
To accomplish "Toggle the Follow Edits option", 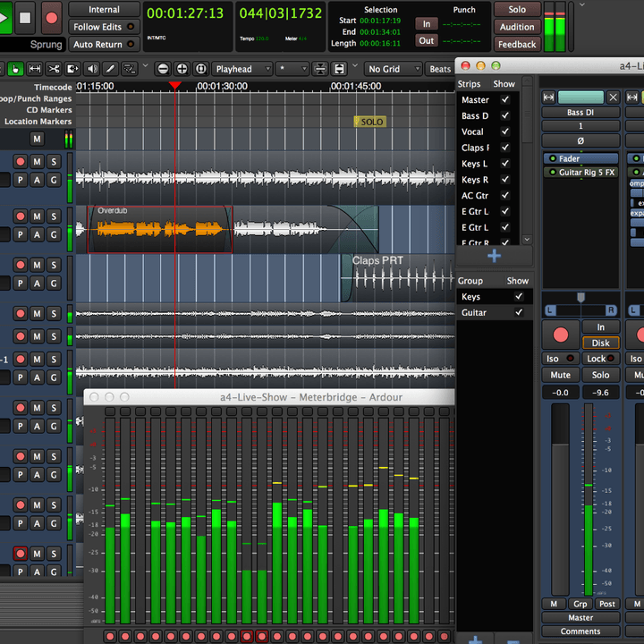I will [104, 27].
